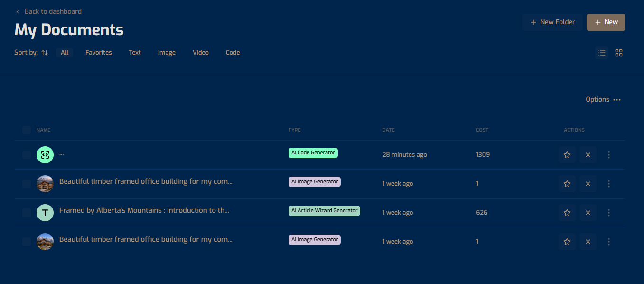Check the AI Code Generator row checkbox
The image size is (644, 284).
click(x=27, y=155)
